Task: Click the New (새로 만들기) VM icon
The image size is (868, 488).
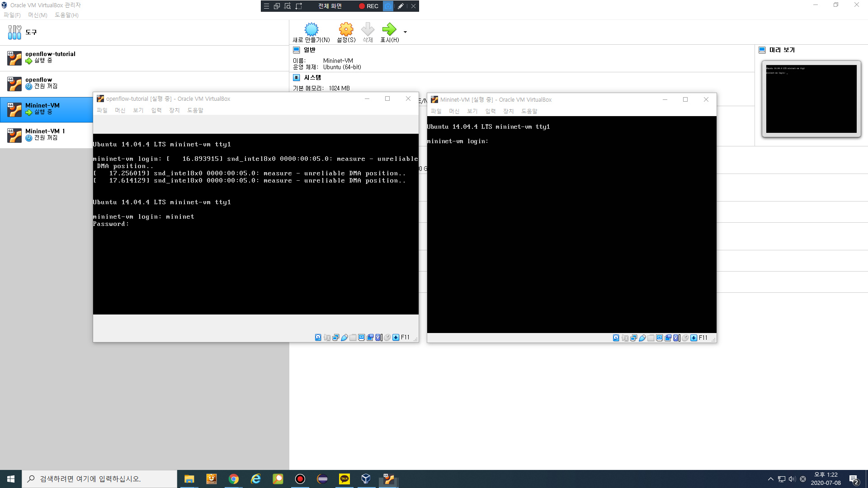Action: point(311,29)
